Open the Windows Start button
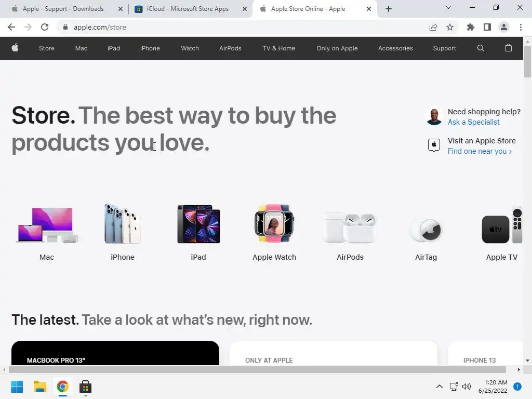The width and height of the screenshot is (532, 399). click(x=17, y=387)
